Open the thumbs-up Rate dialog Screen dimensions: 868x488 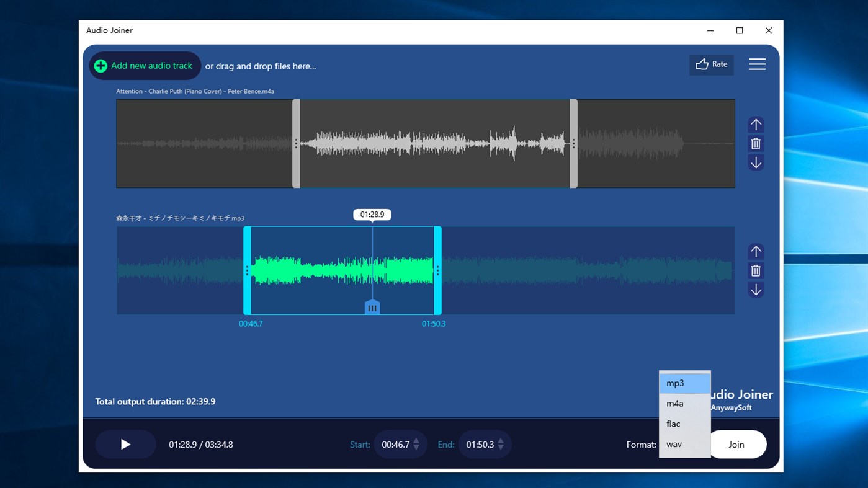pos(711,64)
